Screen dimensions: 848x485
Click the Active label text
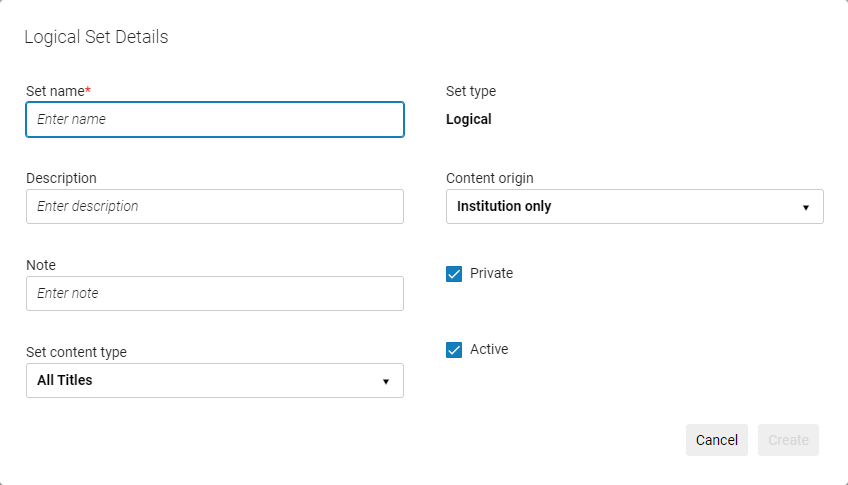click(489, 349)
